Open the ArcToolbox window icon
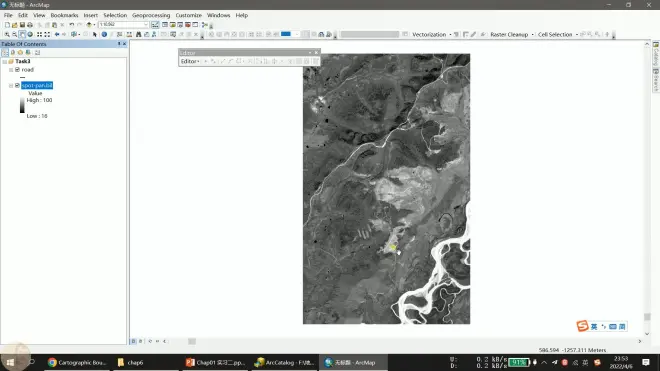 pyautogui.click(x=188, y=25)
